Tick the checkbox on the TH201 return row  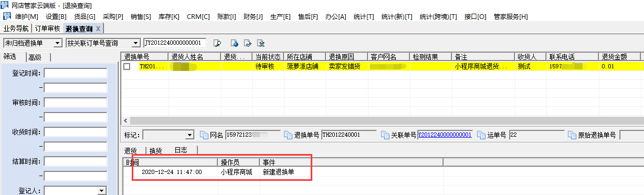126,67
